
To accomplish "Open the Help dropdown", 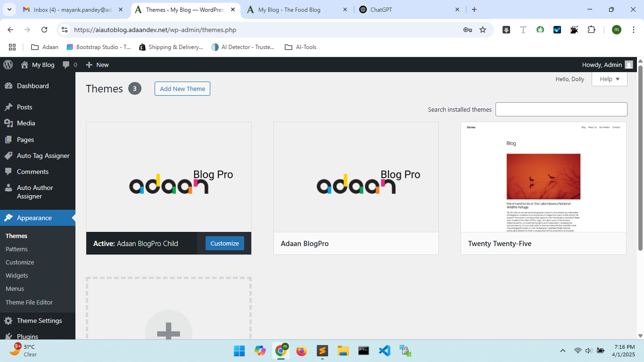I will click(x=609, y=79).
